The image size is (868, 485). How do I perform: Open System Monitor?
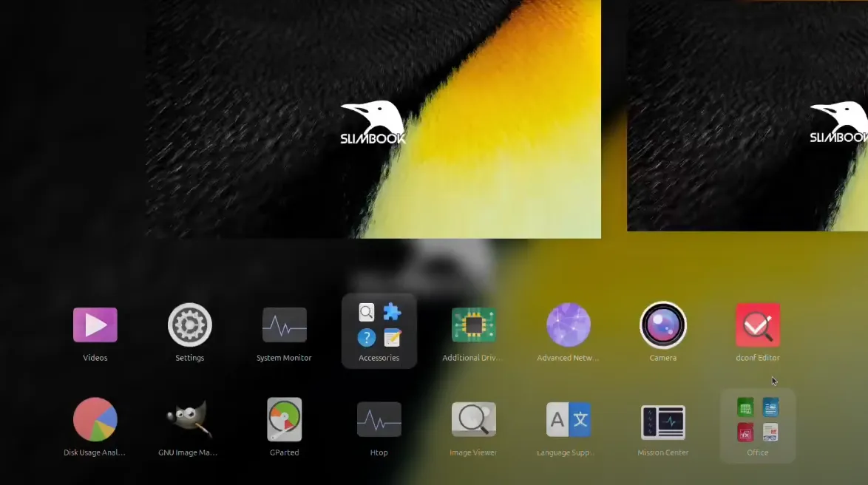pos(284,324)
